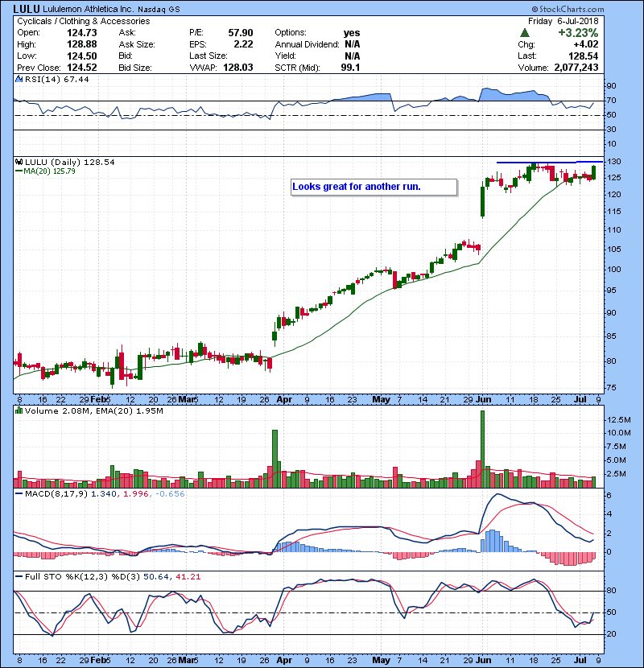
Task: Click the Volume 2.08M, EMA(20) 1.95M label
Action: (x=93, y=411)
